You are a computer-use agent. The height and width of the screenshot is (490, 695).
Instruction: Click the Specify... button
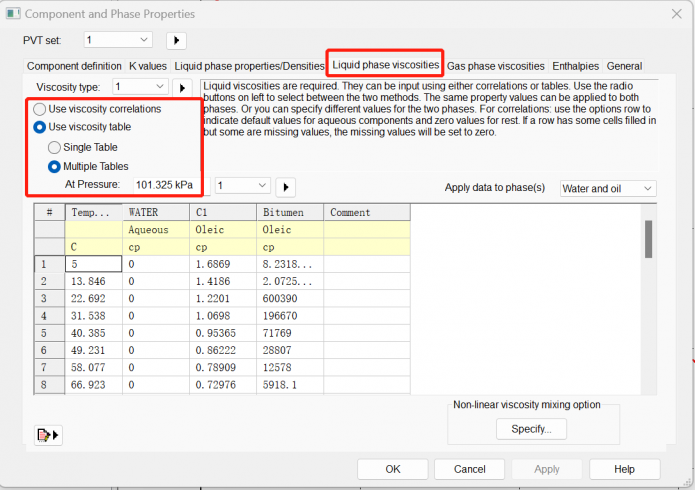[x=531, y=429]
